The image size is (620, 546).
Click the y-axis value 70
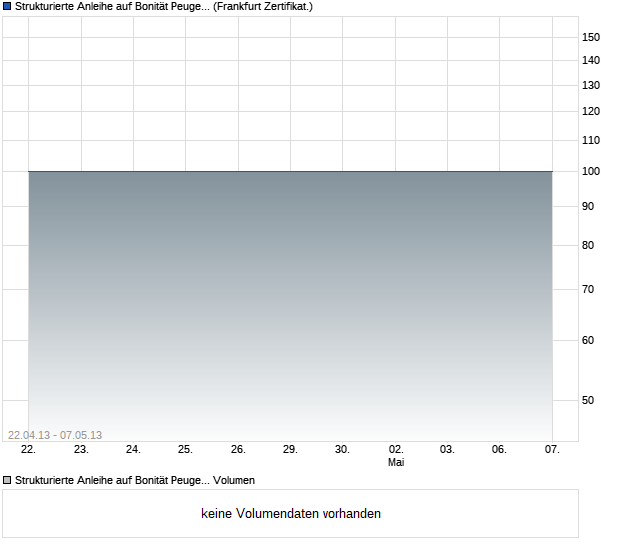click(x=588, y=289)
